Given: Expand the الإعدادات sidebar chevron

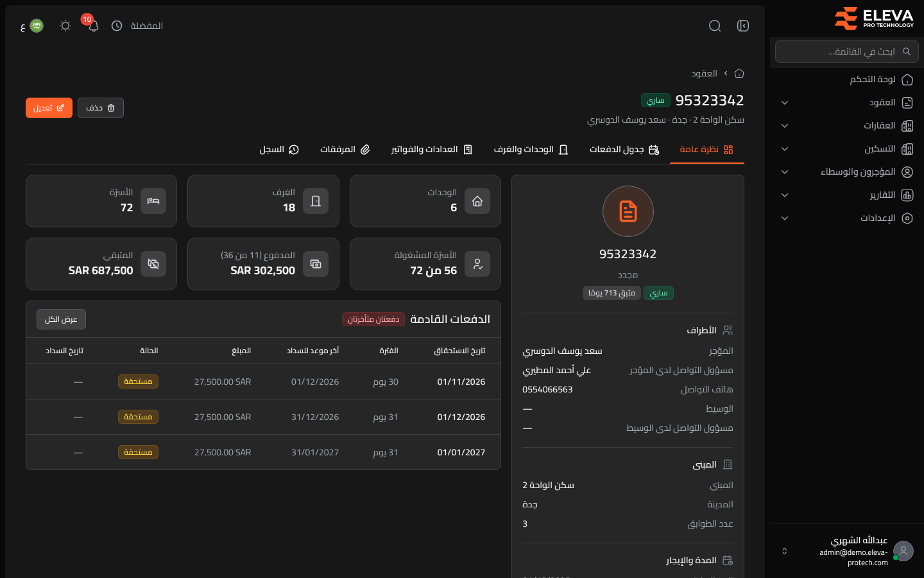Looking at the screenshot, I should click(x=785, y=218).
